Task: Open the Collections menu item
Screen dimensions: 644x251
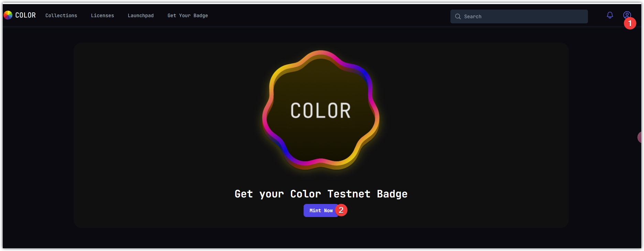Action: (61, 15)
